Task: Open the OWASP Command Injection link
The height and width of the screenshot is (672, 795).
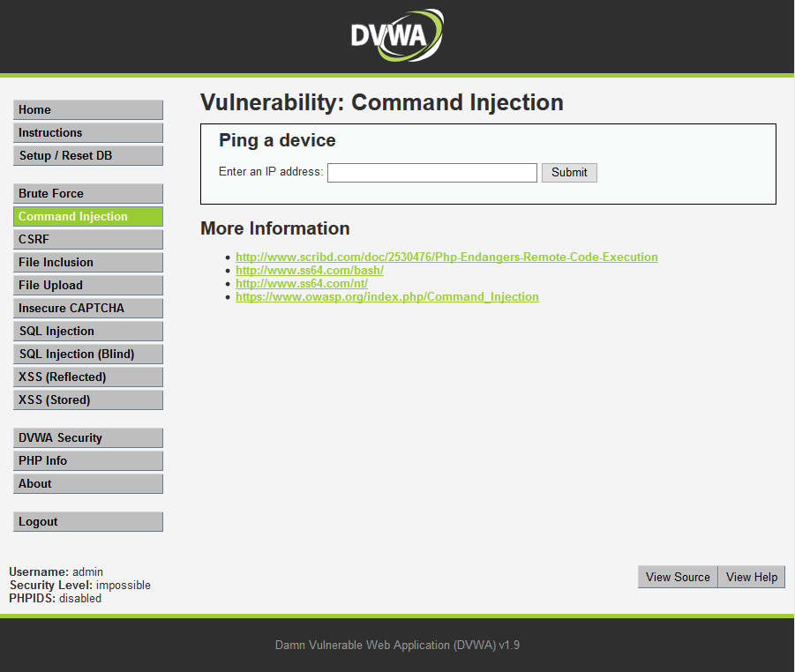Action: tap(386, 296)
